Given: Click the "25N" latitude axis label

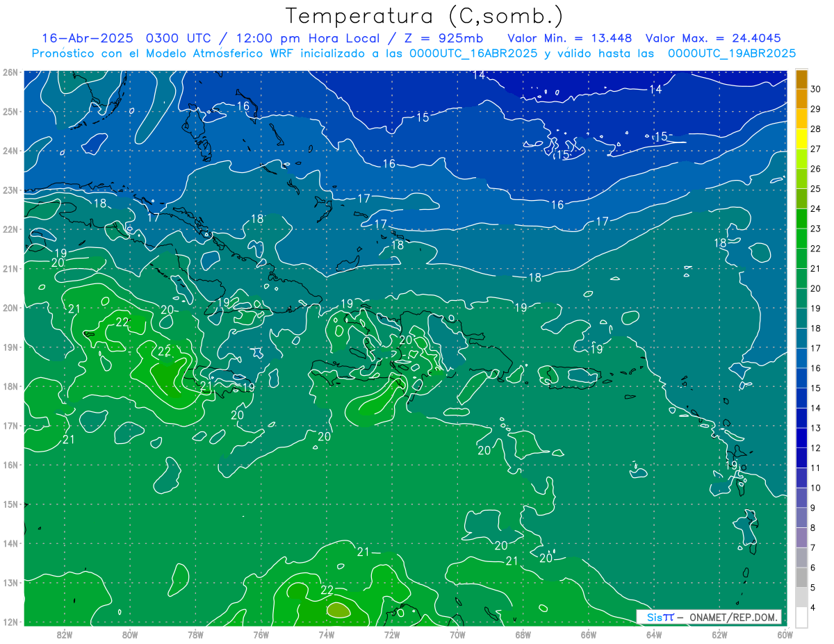Looking at the screenshot, I should (x=10, y=111).
